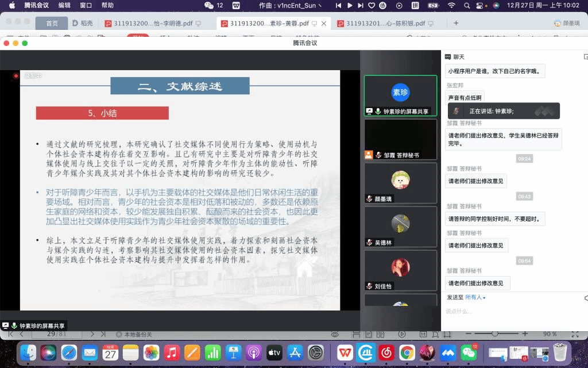Click the zoom in plus button
This screenshot has width=588, height=368.
(x=524, y=334)
